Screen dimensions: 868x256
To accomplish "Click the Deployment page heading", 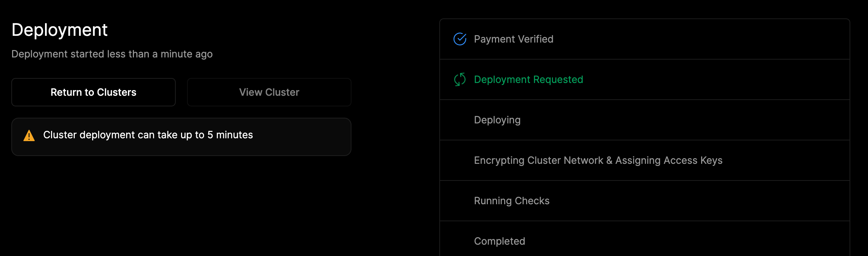I will tap(60, 30).
